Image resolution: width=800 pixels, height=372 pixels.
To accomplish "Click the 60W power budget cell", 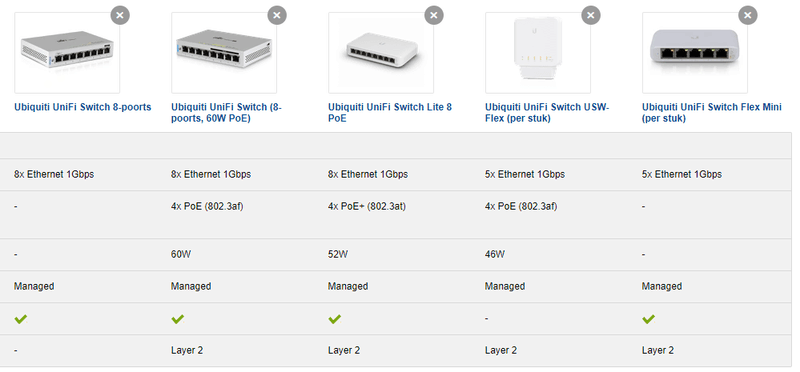I will (x=181, y=254).
